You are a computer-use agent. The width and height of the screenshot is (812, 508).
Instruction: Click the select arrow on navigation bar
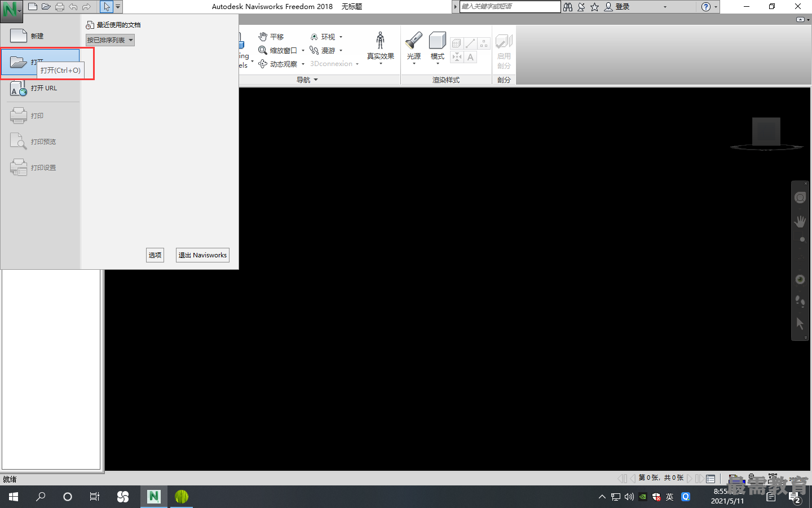pos(800,323)
